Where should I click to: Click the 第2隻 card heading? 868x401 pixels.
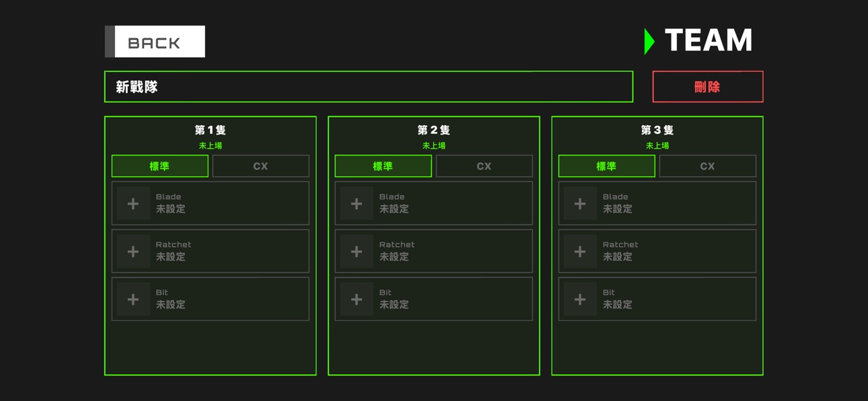click(434, 131)
